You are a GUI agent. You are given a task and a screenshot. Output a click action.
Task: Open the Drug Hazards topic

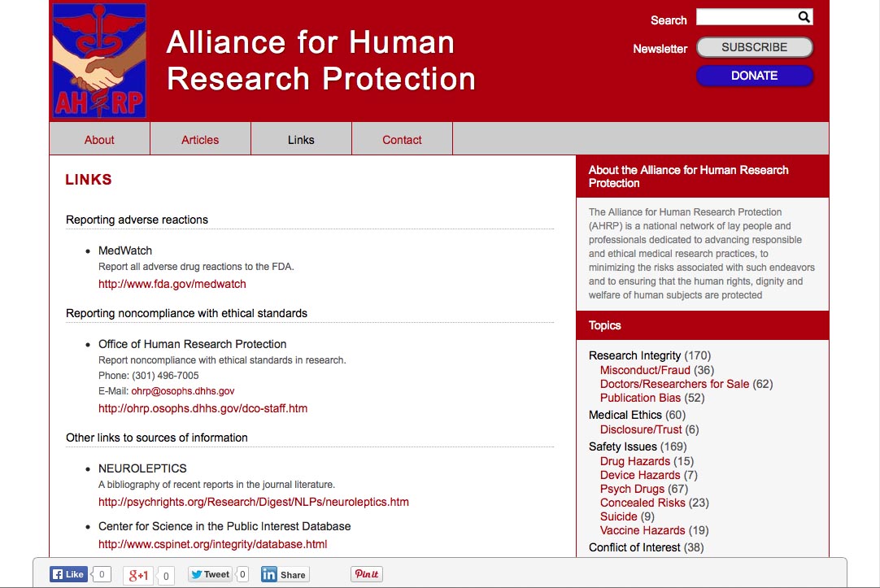click(x=634, y=461)
